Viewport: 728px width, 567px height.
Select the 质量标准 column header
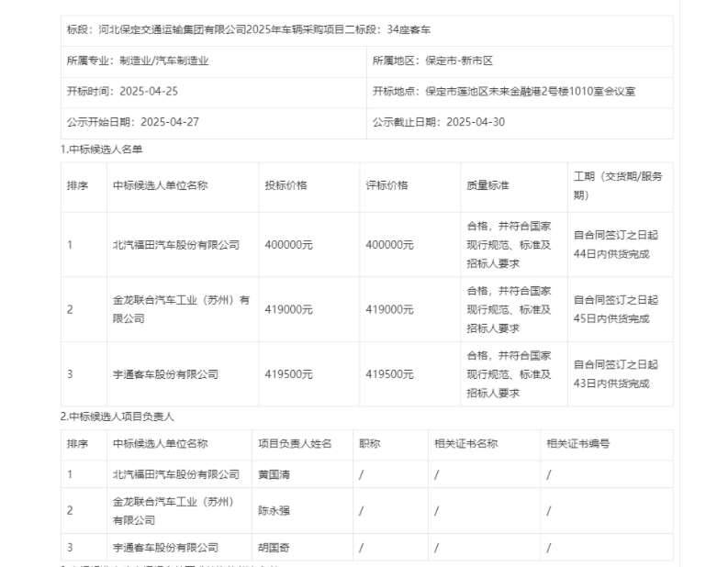pos(487,185)
